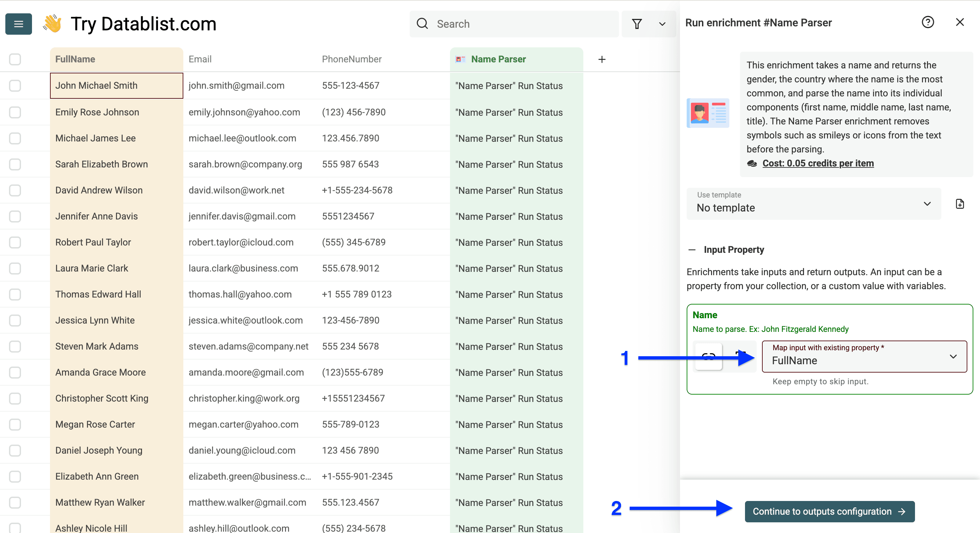The width and height of the screenshot is (980, 533).
Task: Click Continue to outputs configuration
Action: tap(830, 511)
